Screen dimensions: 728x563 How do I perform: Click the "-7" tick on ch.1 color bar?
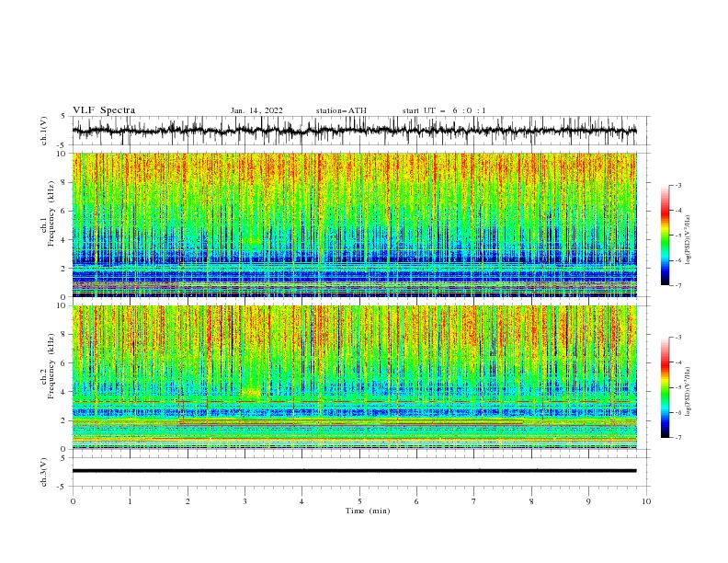coord(678,286)
